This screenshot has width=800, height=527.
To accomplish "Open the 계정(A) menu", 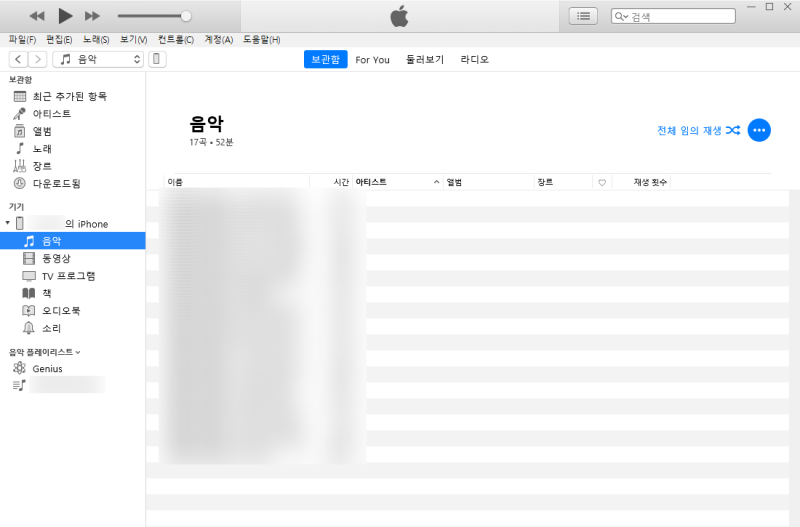I will click(x=219, y=39).
